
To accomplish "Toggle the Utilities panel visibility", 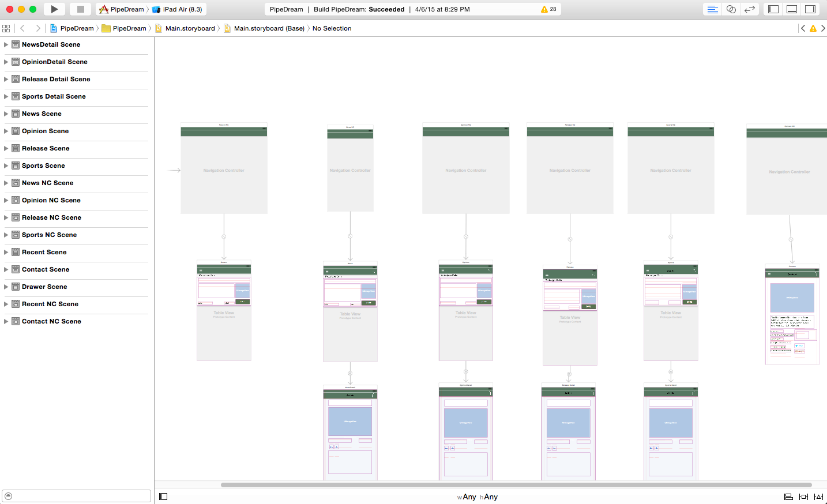I will click(x=810, y=9).
